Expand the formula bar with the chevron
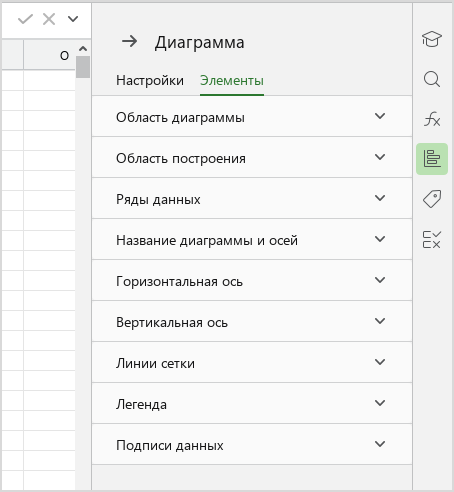Viewport: 454px width, 492px height. pos(73,19)
